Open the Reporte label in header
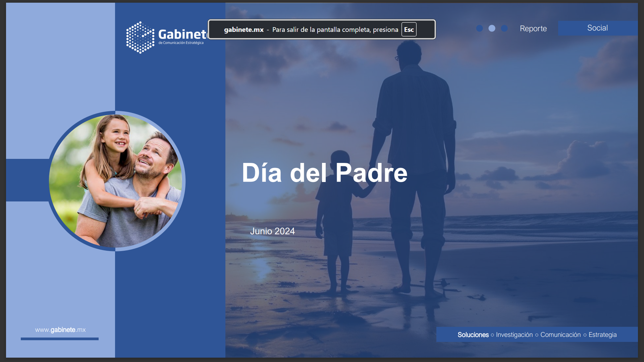This screenshot has height=362, width=644. click(x=533, y=28)
